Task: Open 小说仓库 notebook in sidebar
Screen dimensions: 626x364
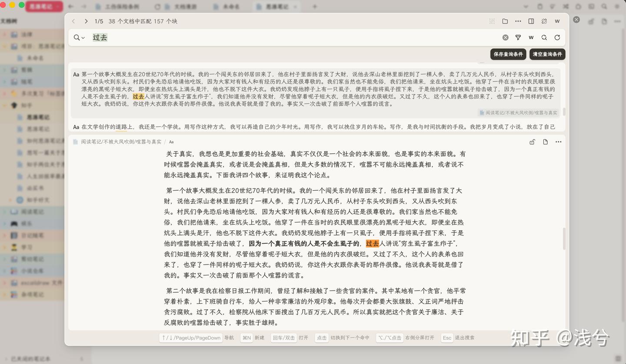Action: [33, 271]
